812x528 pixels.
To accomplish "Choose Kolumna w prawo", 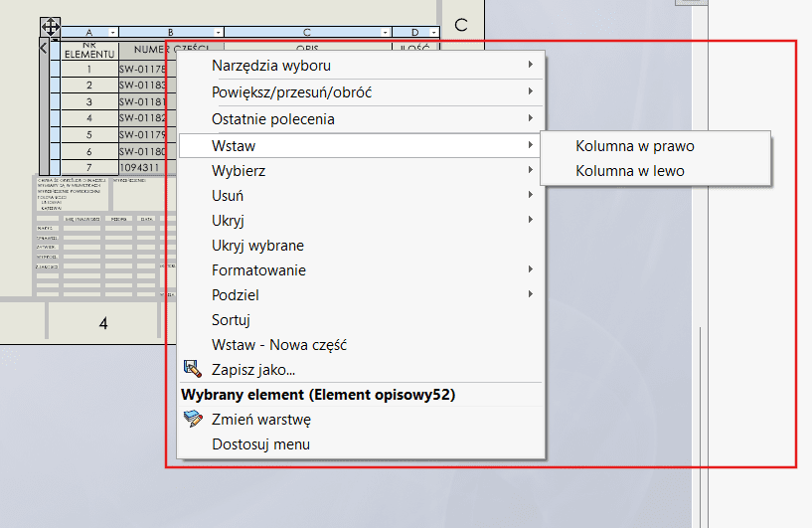I will [634, 146].
